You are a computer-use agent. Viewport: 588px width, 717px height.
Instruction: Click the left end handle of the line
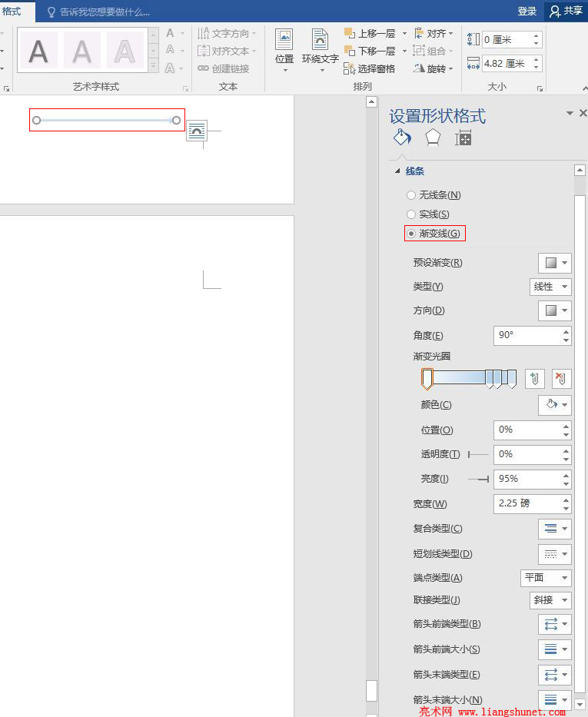tap(37, 120)
